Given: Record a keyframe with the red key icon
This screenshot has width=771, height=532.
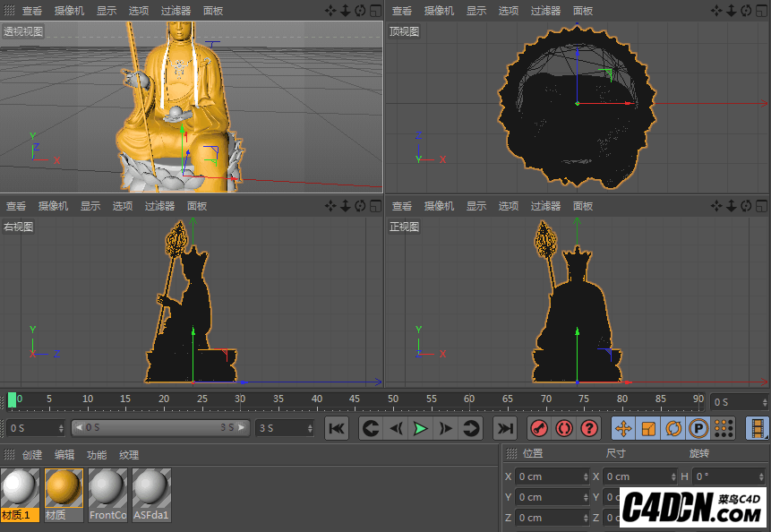Looking at the screenshot, I should click(x=539, y=428).
